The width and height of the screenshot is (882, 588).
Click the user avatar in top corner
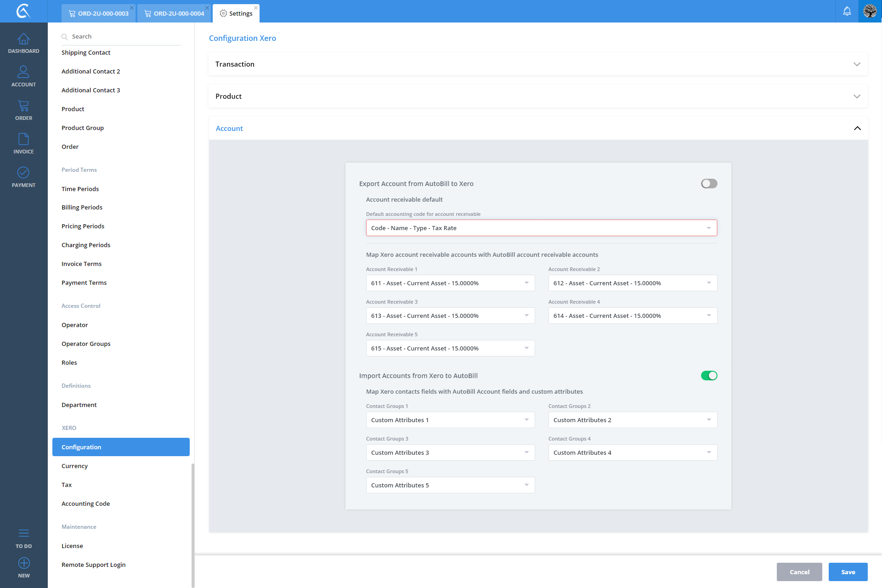coord(870,11)
